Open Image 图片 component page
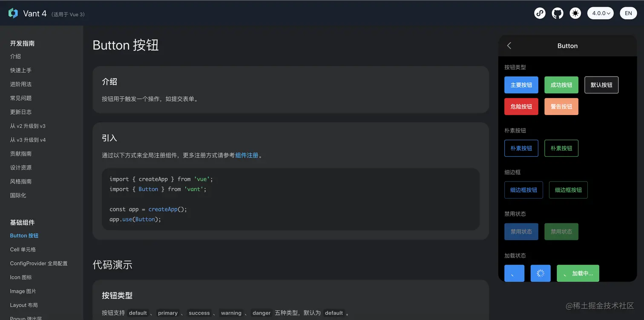Viewport: 644px width, 320px height. coord(23,291)
